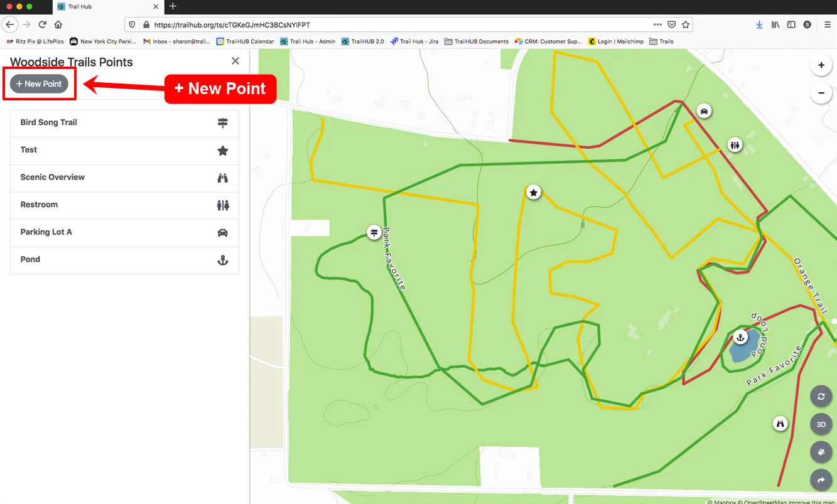Viewport: 837px width, 504px height.
Task: Select the Scenic Overview list item
Action: coord(124,178)
